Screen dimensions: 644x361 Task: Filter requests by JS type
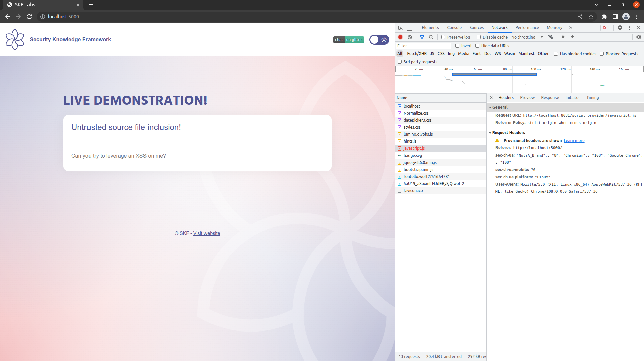point(432,54)
